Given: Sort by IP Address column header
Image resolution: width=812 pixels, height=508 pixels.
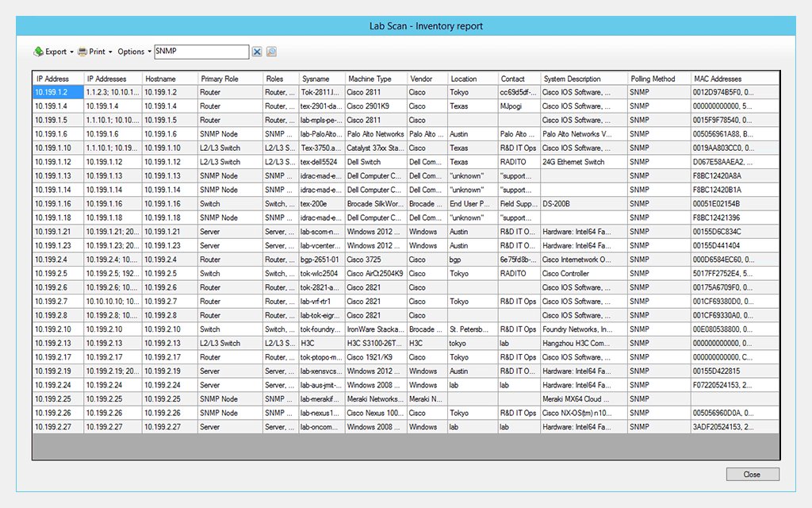Looking at the screenshot, I should coord(58,79).
